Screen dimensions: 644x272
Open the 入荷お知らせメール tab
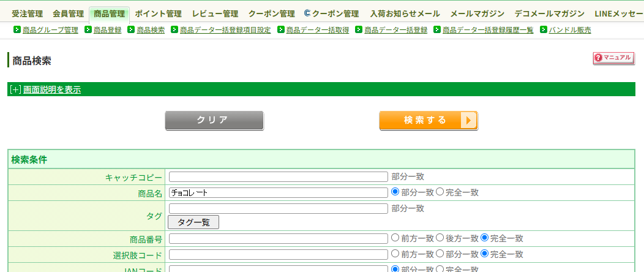[405, 14]
